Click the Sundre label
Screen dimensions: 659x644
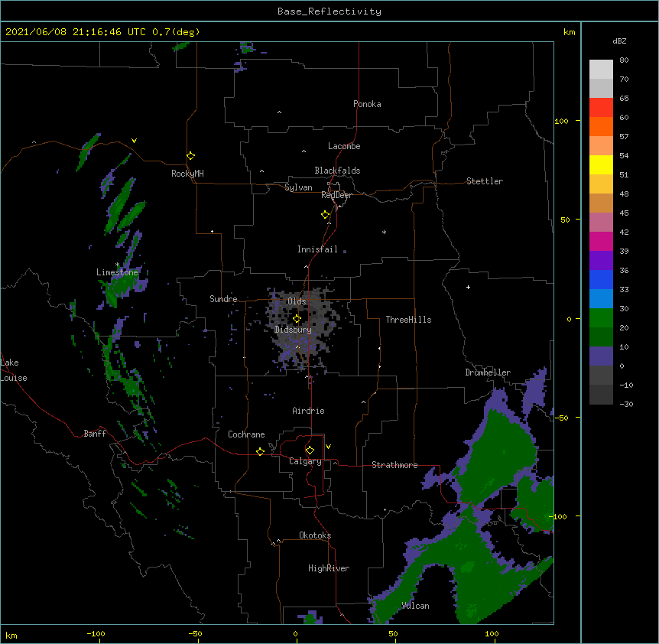coord(223,299)
